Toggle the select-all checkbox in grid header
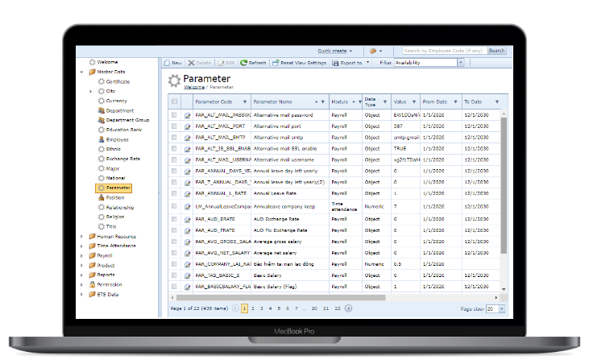The image size is (589, 364). click(x=174, y=102)
